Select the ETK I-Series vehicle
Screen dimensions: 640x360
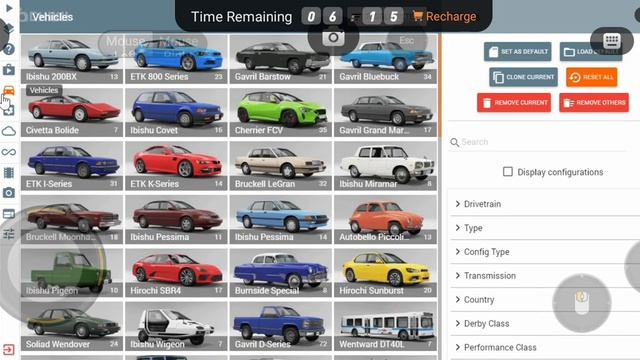tap(72, 166)
